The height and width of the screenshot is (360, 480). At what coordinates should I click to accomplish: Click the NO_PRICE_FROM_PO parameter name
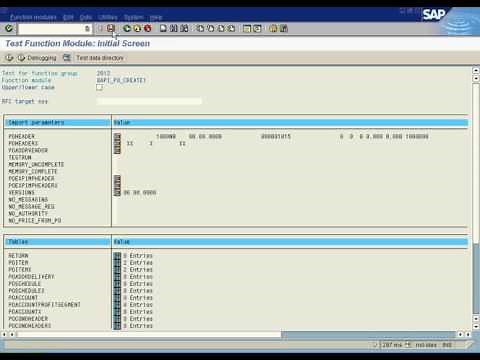point(35,220)
